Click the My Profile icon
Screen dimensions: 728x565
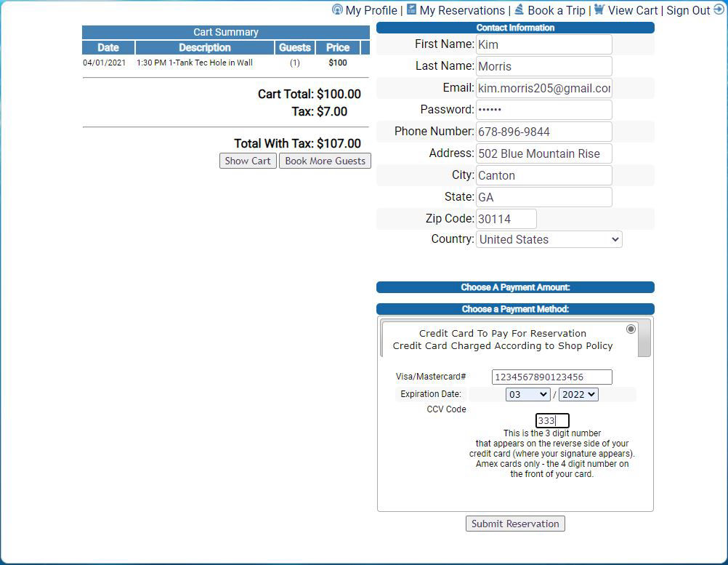(337, 9)
